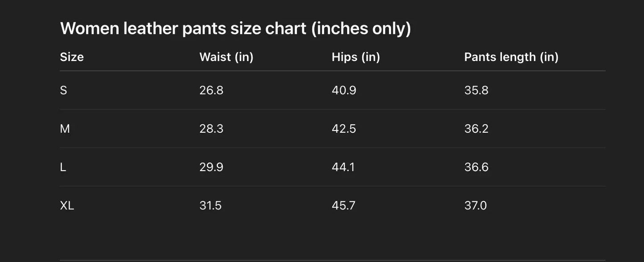Screen dimensions: 644x262
Task: Click the 29.9 waist value for L
Action: pyautogui.click(x=211, y=167)
